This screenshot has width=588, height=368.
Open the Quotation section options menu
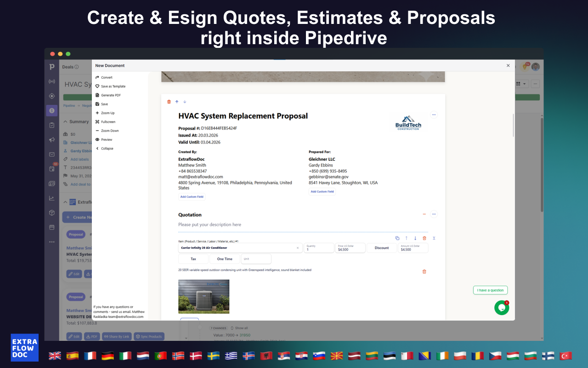434,214
